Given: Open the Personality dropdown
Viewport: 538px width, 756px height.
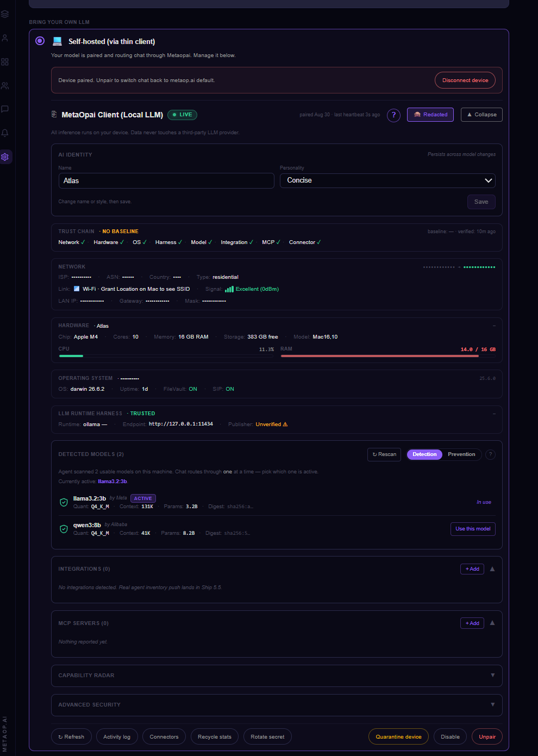Looking at the screenshot, I should coord(387,180).
